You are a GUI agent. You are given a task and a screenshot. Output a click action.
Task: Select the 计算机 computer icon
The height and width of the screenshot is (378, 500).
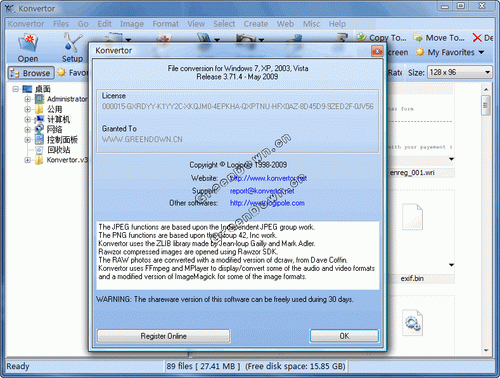(x=39, y=119)
